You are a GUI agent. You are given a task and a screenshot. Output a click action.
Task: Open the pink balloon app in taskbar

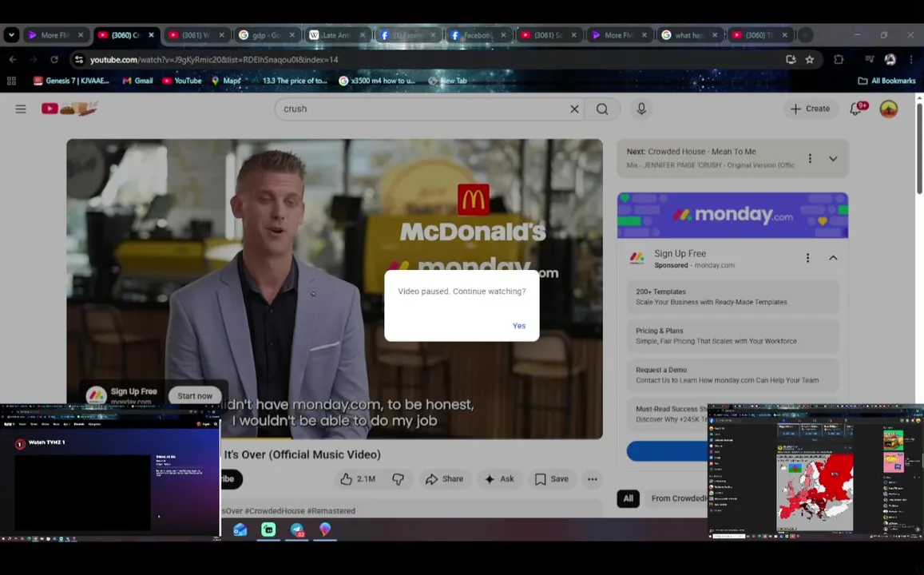(325, 529)
